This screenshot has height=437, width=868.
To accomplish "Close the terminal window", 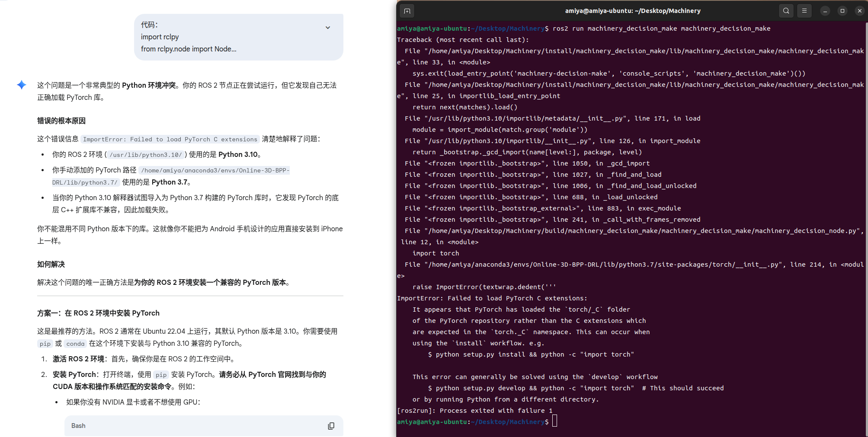I will point(859,11).
